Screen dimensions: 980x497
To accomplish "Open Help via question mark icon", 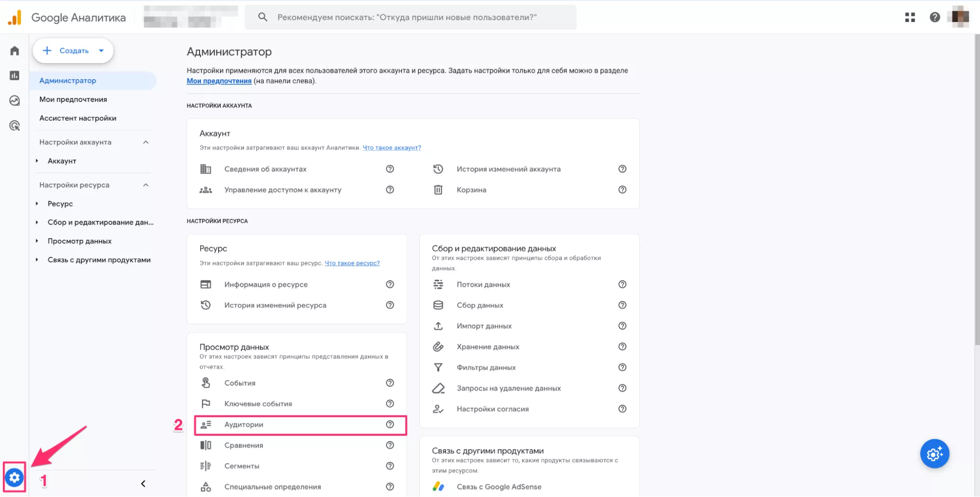I will pyautogui.click(x=934, y=17).
